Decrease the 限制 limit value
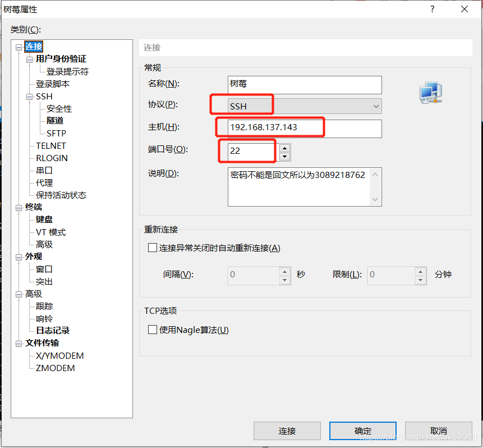The width and height of the screenshot is (483, 448). 421,280
